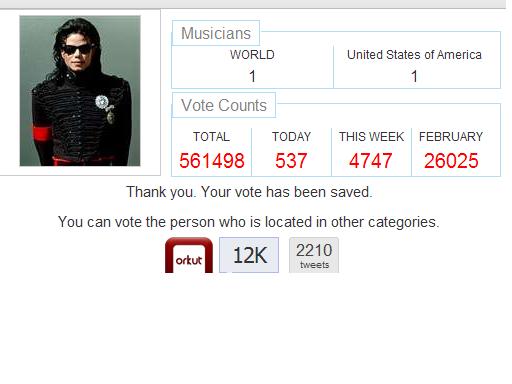Image resolution: width=512 pixels, height=384 pixels.
Task: Click today's vote count 537
Action: (x=291, y=161)
